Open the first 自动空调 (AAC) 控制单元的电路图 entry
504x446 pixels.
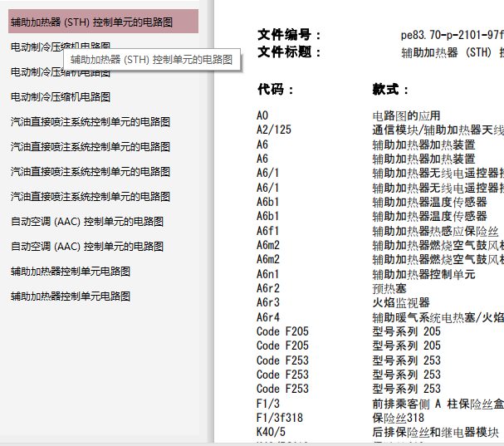click(87, 222)
